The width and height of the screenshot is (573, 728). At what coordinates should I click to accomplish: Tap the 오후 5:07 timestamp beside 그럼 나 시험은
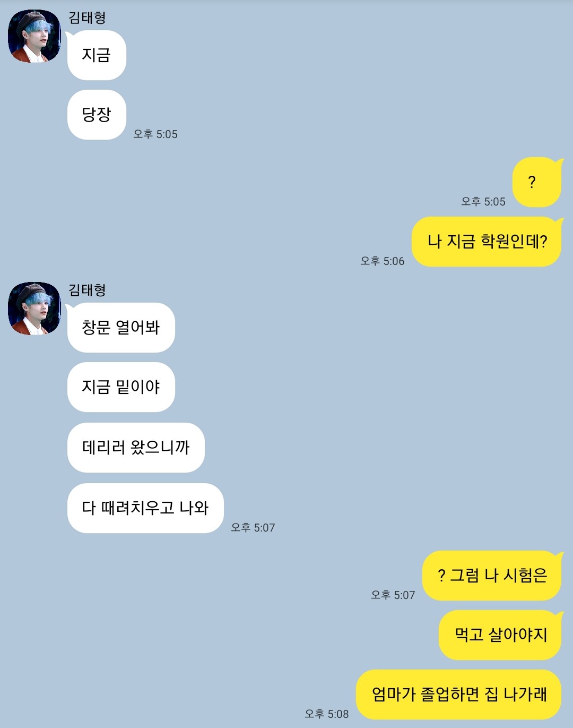pos(393,595)
